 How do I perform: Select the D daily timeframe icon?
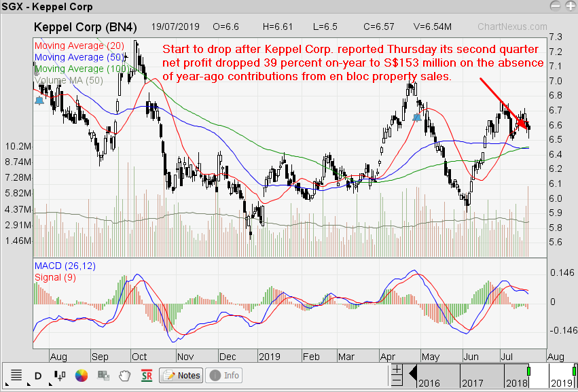37,375
